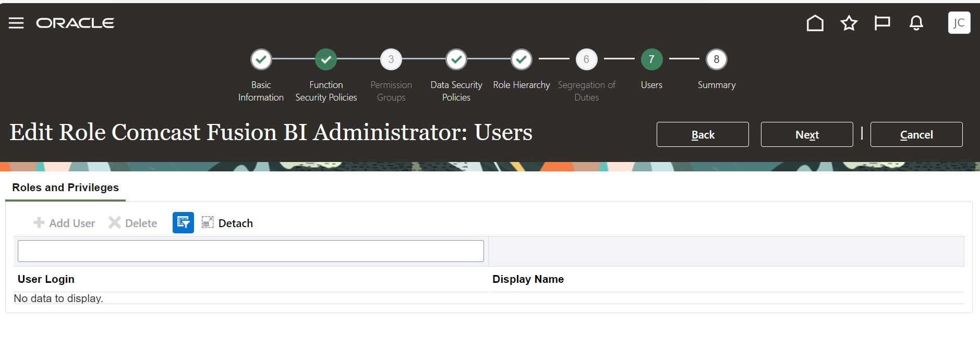Select step 7 Users circle
This screenshot has width=980, height=362.
(651, 59)
